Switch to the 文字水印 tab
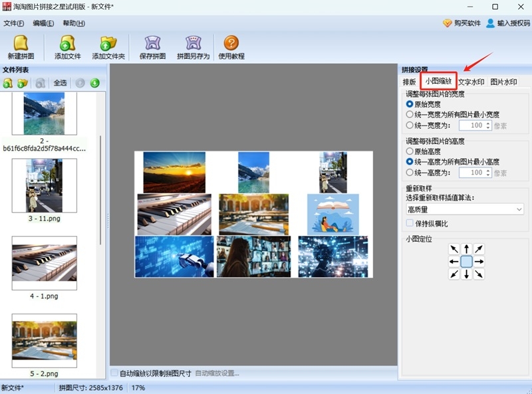 coord(471,82)
